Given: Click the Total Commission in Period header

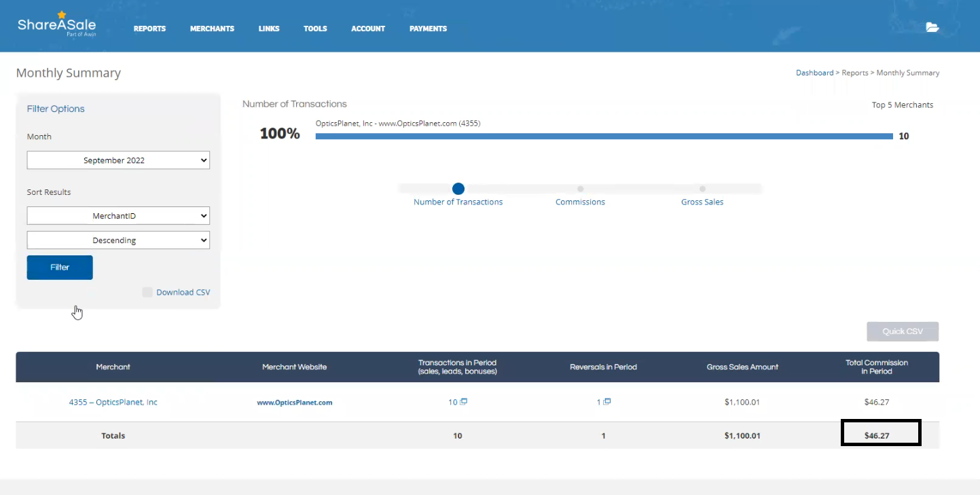Looking at the screenshot, I should pos(877,367).
